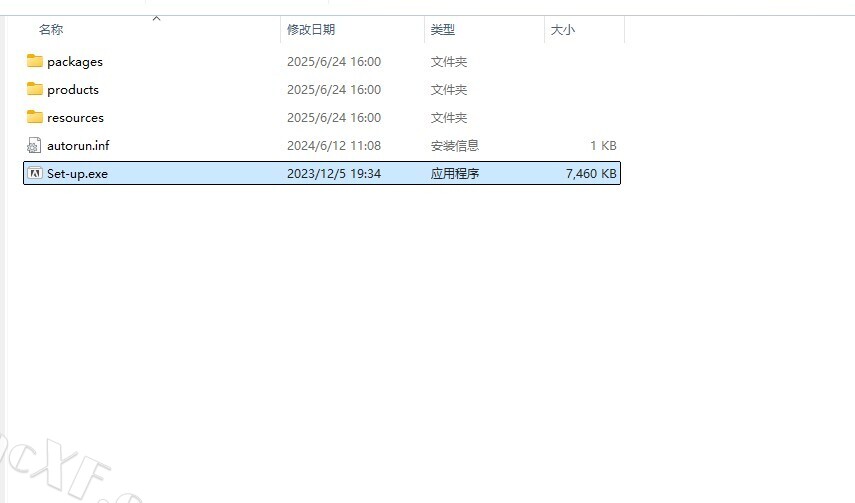Select the packages folder name
The image size is (855, 503).
coord(75,62)
